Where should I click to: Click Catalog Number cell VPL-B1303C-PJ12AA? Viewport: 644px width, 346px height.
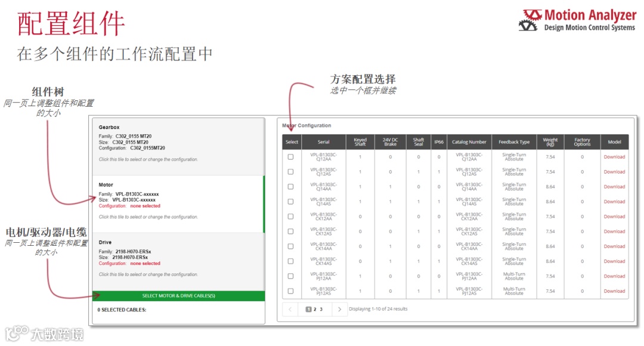coord(469,276)
